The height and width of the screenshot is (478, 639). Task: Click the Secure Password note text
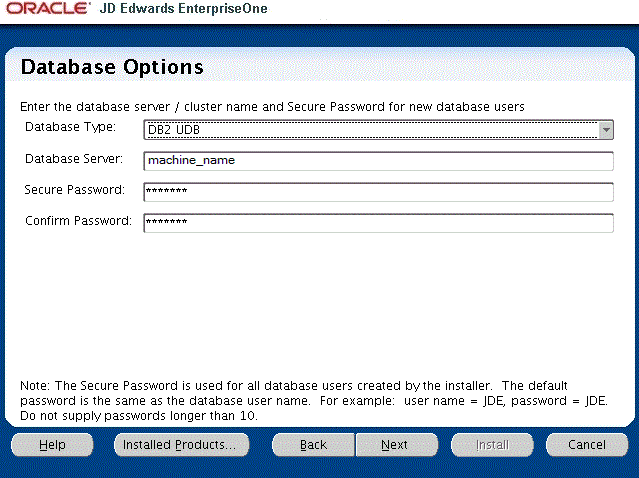coord(314,401)
